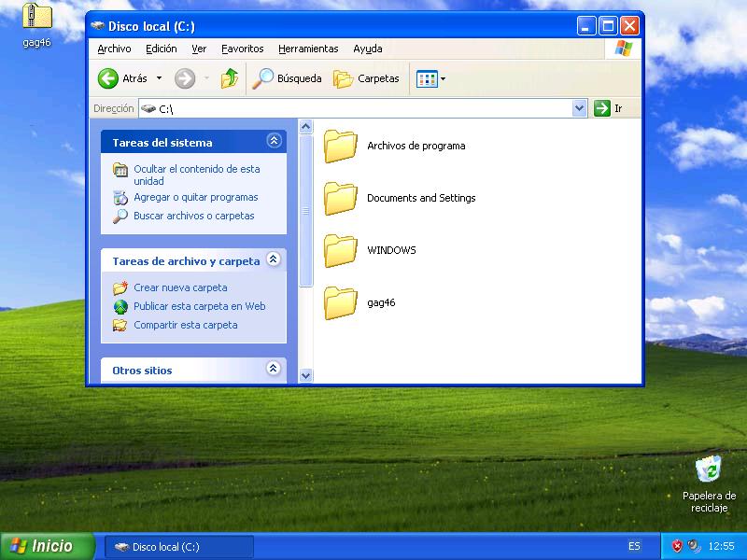
Task: Select the gag46 zip file on desktop
Action: point(36,19)
